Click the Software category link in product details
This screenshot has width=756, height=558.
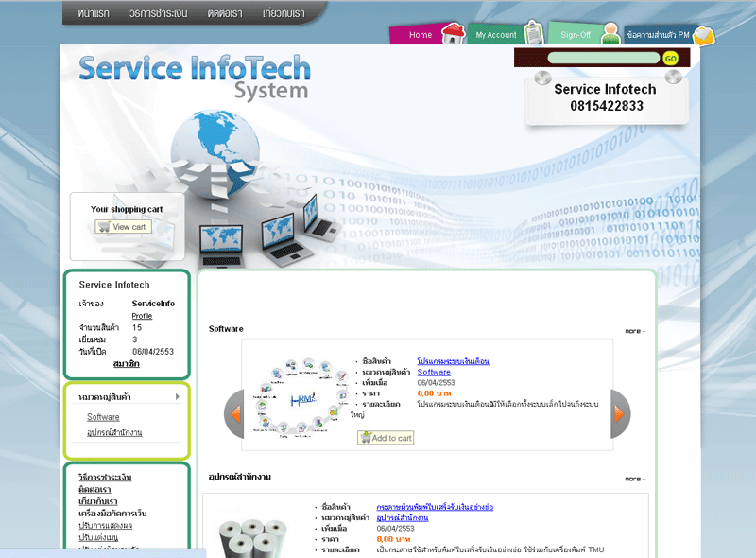(434, 373)
